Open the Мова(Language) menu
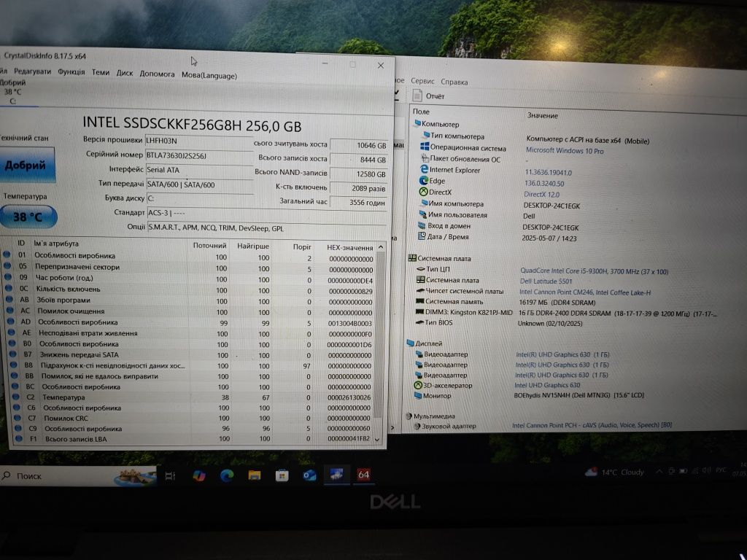Viewport: 747px width, 560px height. click(x=209, y=75)
